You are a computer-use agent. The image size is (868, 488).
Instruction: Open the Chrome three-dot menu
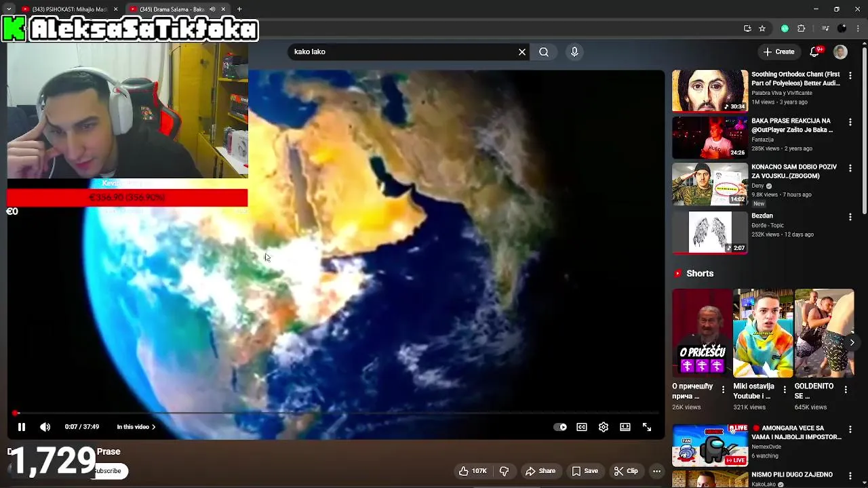click(x=858, y=28)
